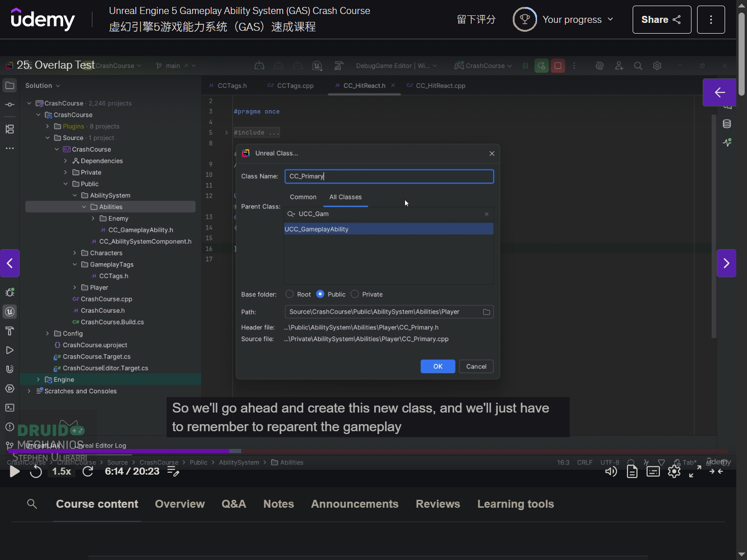Open Build hammer tool icon in sidebar
747x560 pixels.
pos(10,331)
